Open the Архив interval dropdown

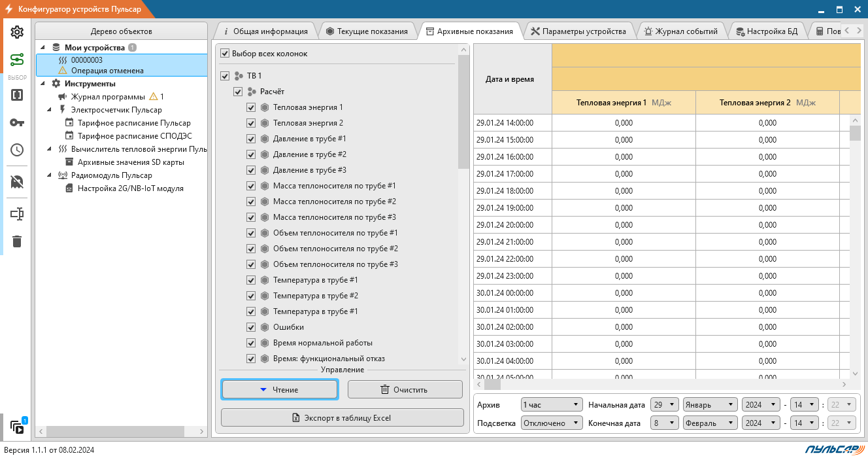552,405
